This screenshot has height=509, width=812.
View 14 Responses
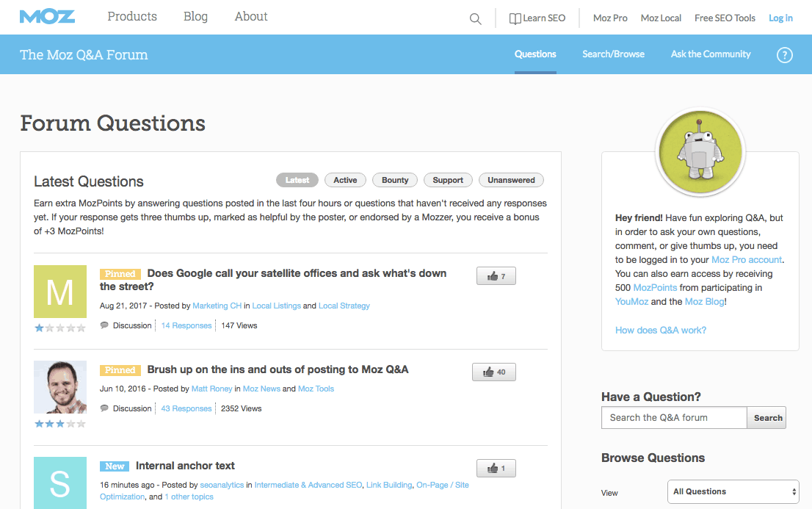(186, 325)
